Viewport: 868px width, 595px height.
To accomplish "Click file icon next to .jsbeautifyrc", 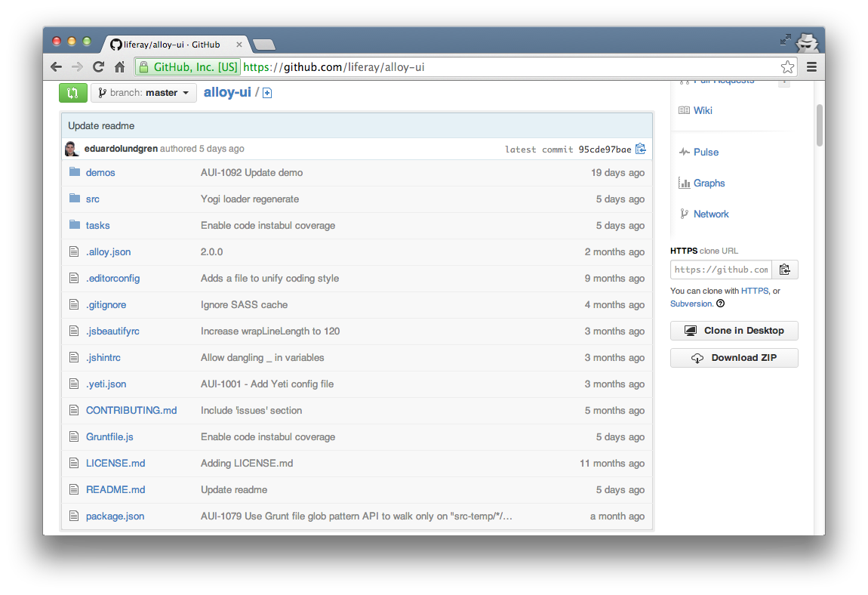I will click(74, 331).
